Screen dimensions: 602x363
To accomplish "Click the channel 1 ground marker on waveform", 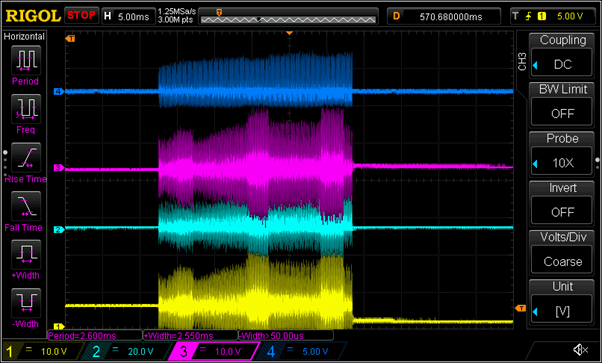I will click(x=58, y=327).
